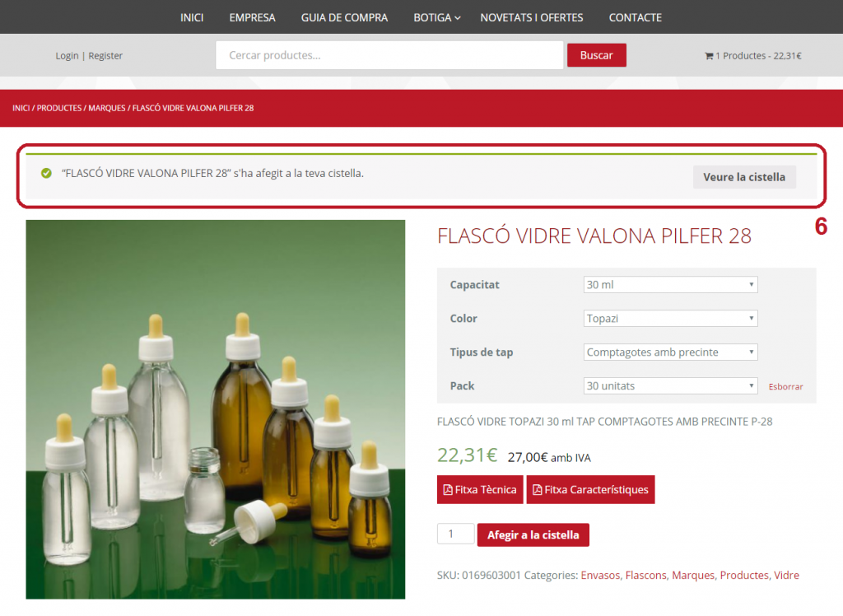
Task: Open the Guia de Compra page
Action: coord(344,17)
